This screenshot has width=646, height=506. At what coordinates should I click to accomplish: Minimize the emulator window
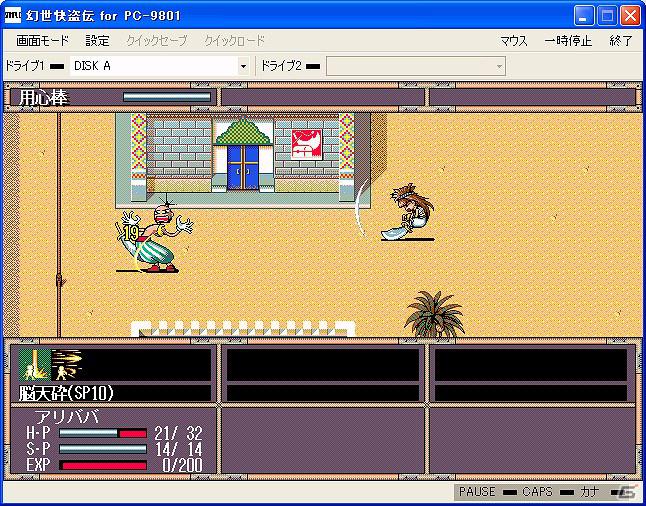tap(583, 16)
